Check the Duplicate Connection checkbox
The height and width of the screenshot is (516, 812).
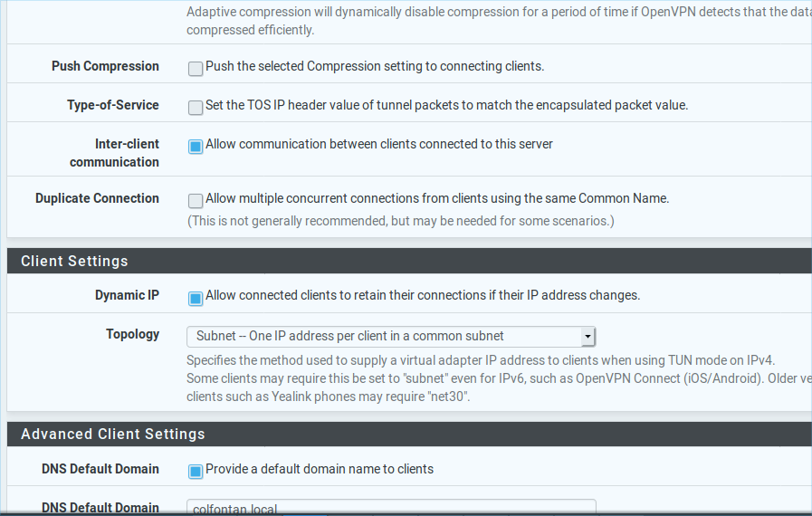pos(196,200)
